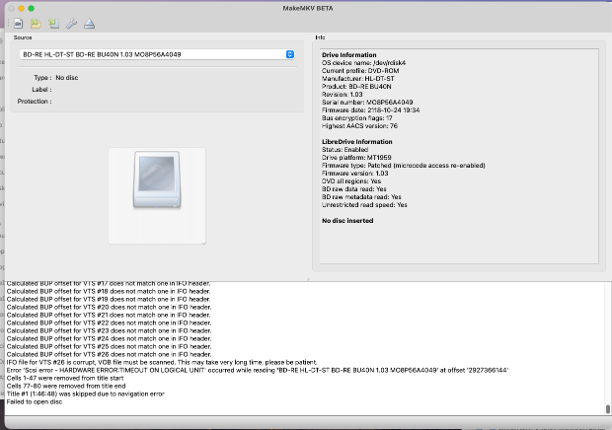Click the Open Files toolbar icon
This screenshot has width=612, height=430.
coord(19,23)
